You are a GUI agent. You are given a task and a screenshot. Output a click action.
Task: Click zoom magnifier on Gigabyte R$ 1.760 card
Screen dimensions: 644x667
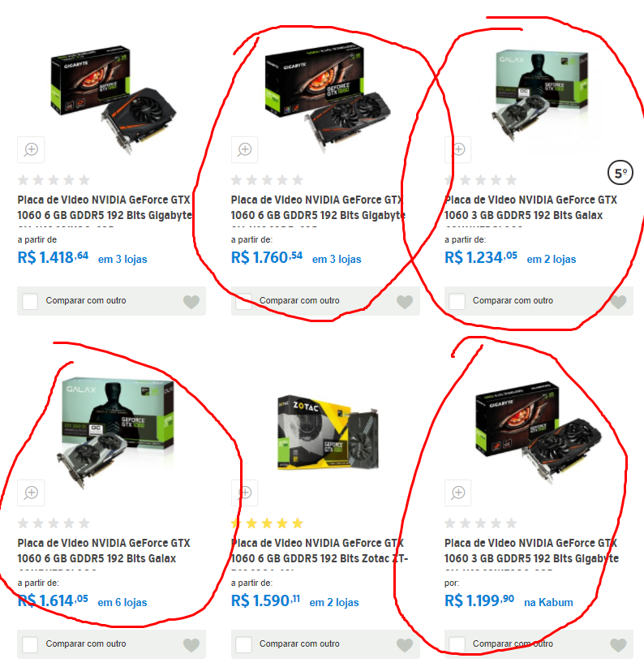pyautogui.click(x=244, y=150)
